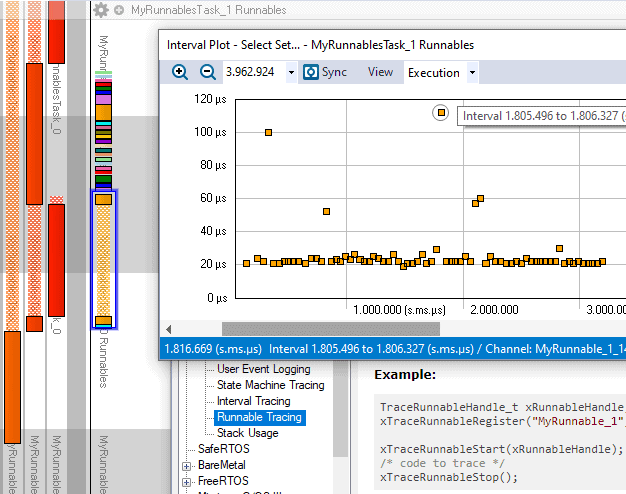Click the zoom out magnifier icon
626x494 pixels.
208,72
